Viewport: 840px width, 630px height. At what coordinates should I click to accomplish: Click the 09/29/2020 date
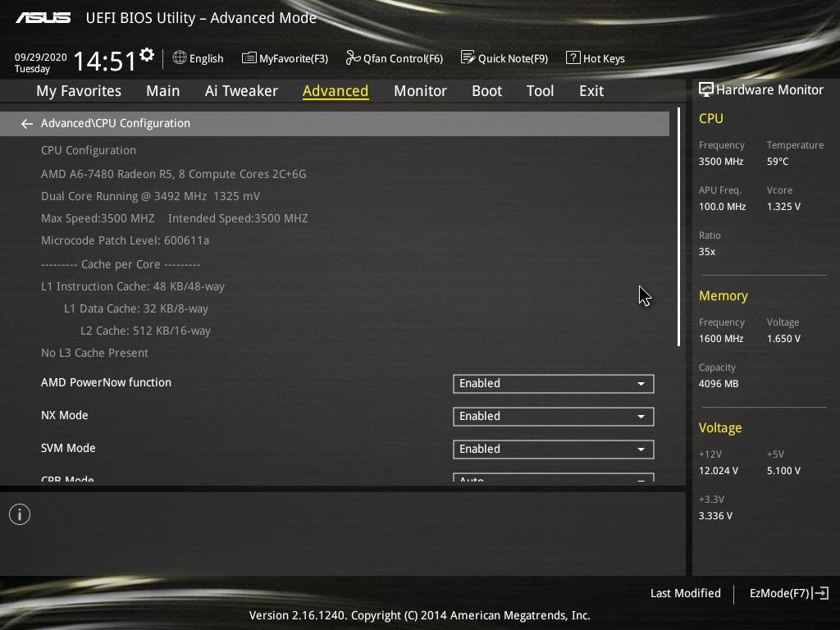pyautogui.click(x=41, y=57)
